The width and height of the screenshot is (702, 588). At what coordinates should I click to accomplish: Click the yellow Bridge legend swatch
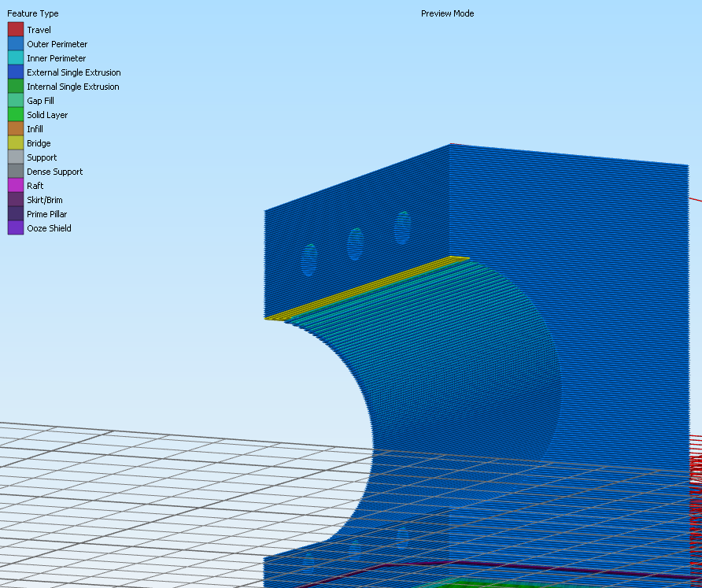pyautogui.click(x=16, y=142)
